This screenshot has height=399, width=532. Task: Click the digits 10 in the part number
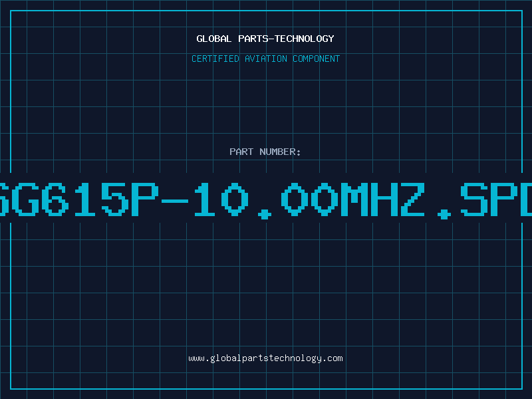click(x=221, y=199)
